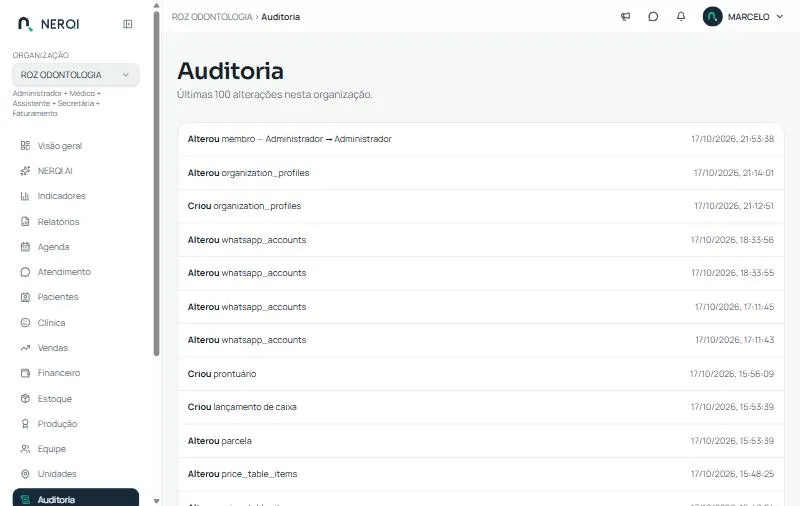Click the Financeiro wallet icon
The image size is (800, 506).
click(x=25, y=373)
